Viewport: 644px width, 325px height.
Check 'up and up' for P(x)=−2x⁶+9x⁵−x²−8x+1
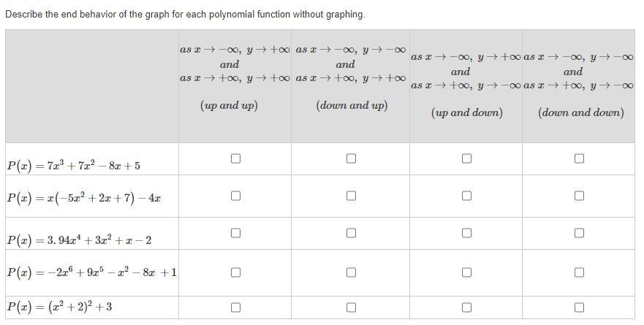coord(235,272)
